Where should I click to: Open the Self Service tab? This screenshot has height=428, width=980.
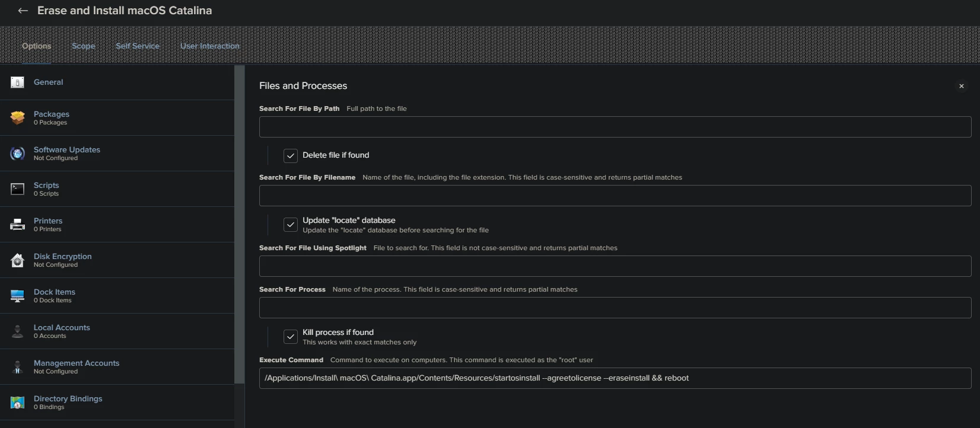(138, 46)
